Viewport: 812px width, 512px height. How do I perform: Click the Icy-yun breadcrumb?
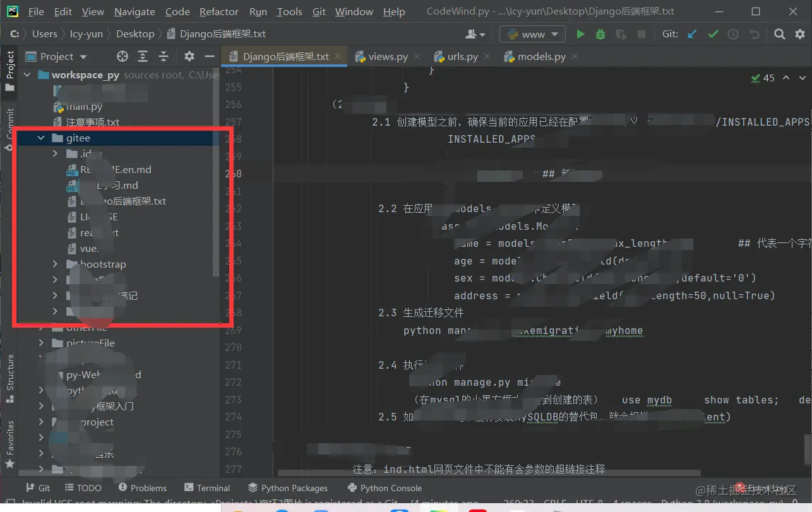click(87, 34)
